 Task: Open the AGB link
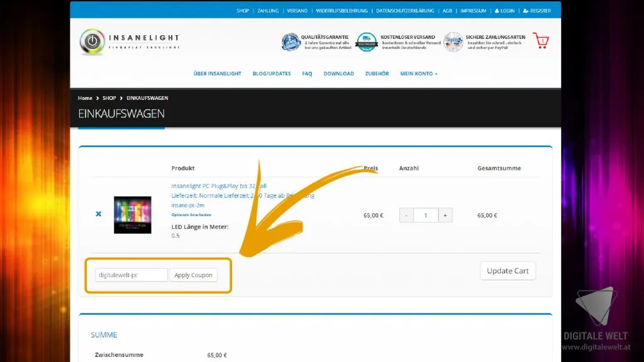447,11
